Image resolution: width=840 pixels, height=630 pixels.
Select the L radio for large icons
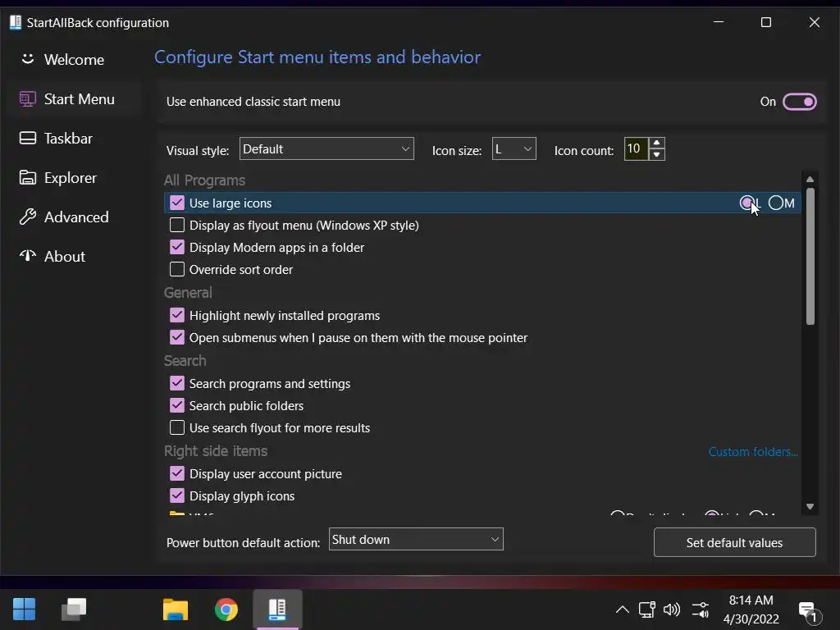[746, 203]
